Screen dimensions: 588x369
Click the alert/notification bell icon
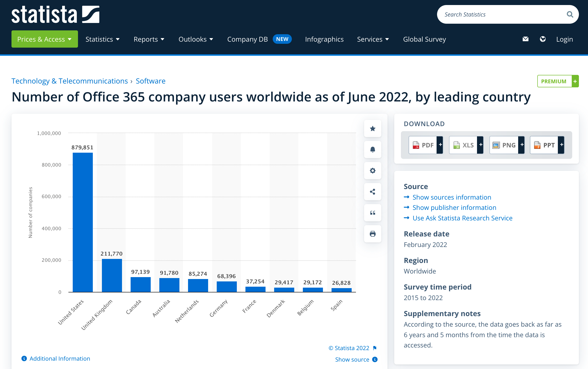tap(373, 150)
